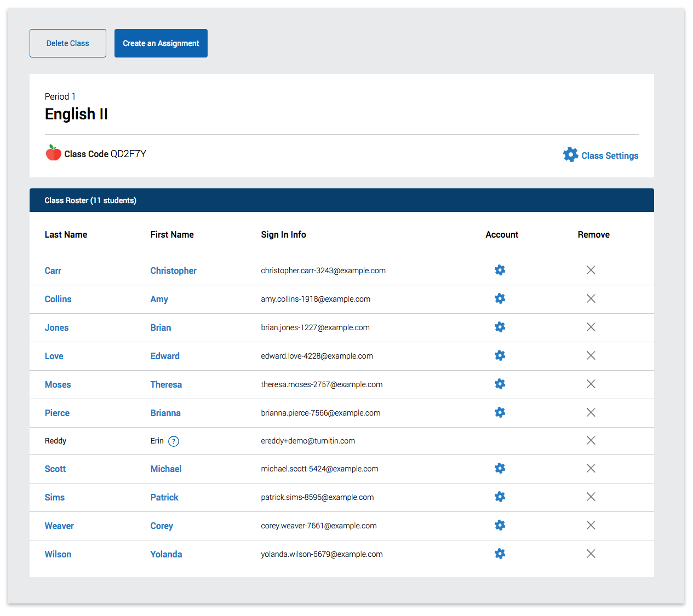Screen dimensions: 693x616
Task: Click the Period 1 label
Action: [60, 96]
